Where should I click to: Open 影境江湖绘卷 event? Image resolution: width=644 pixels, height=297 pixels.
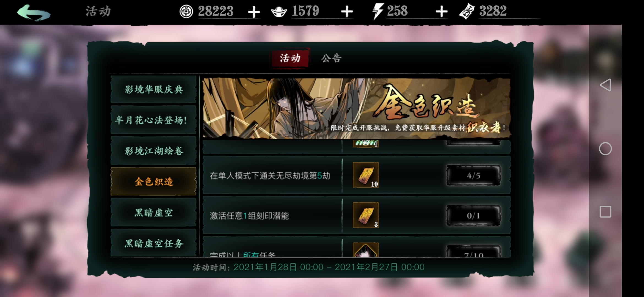[154, 151]
